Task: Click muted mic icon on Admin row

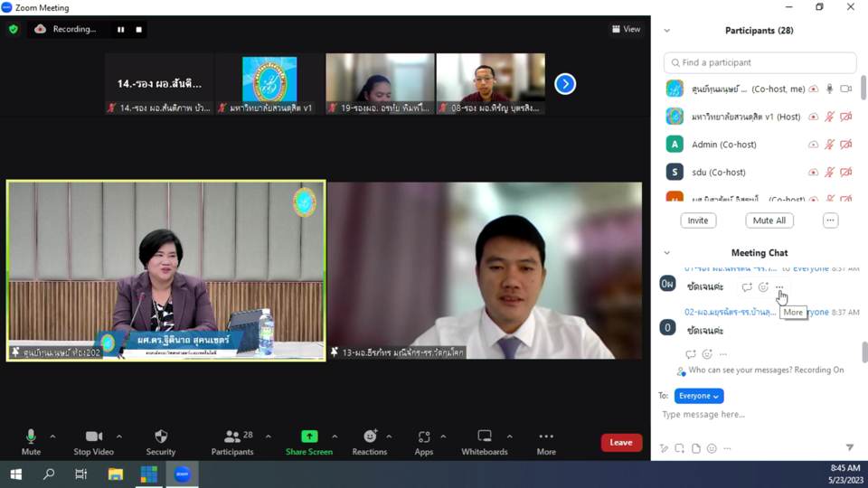Action: pyautogui.click(x=829, y=145)
